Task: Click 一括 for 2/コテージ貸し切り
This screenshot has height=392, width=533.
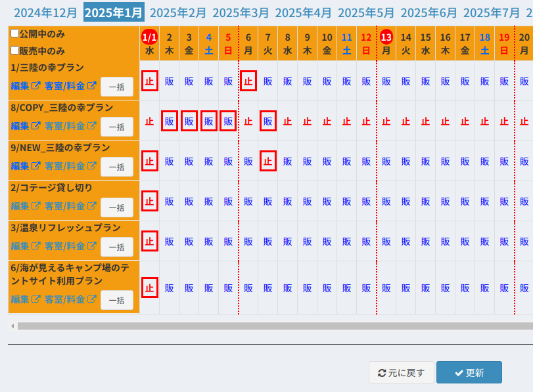Action: 117,207
